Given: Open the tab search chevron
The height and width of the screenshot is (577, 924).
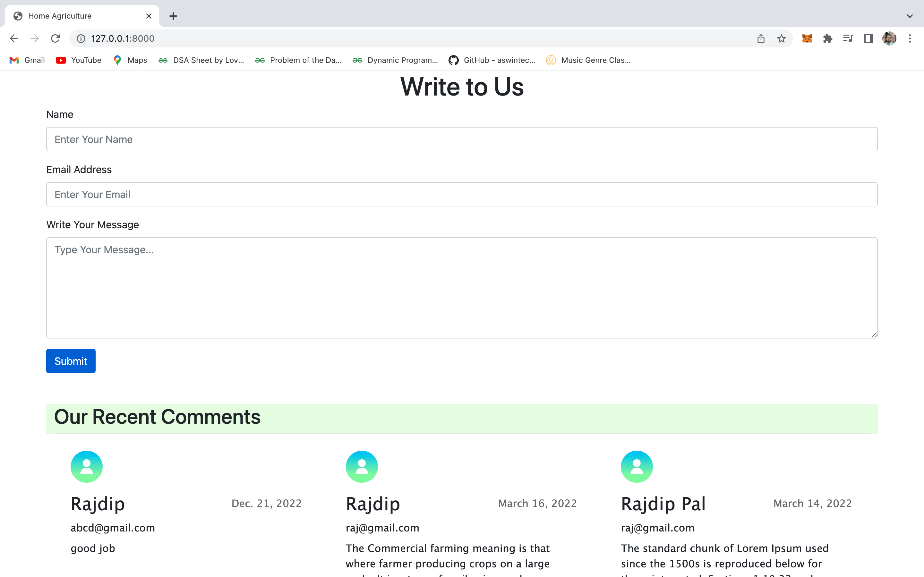Looking at the screenshot, I should click(x=909, y=16).
